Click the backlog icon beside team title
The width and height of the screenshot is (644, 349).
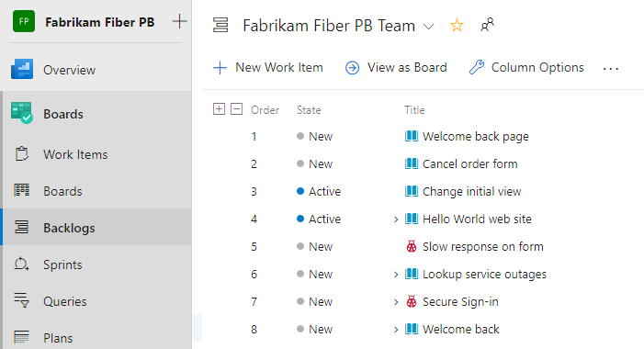point(220,25)
